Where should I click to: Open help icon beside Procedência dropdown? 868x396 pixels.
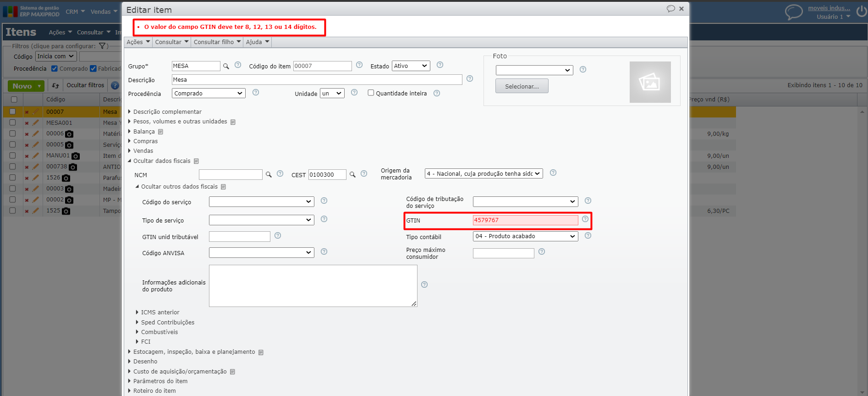(x=256, y=93)
